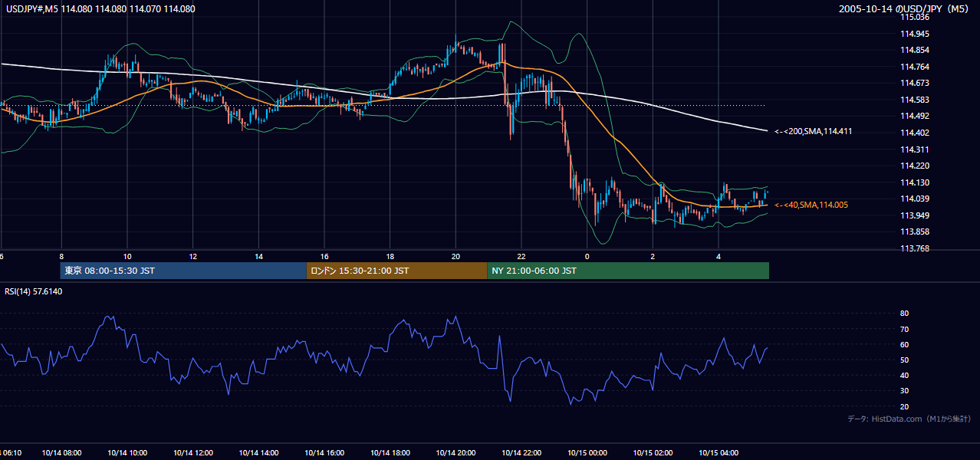
Task: Click hour label 12 under the price chart
Action: (x=193, y=256)
